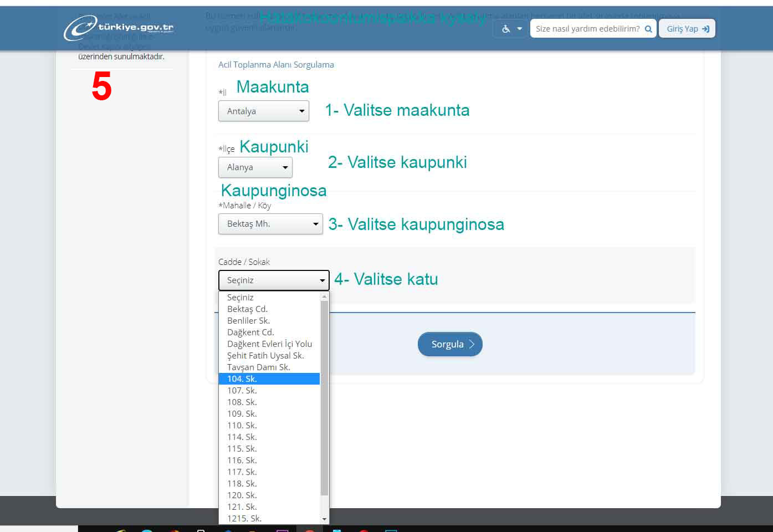
Task: Click the türkiye.gov.tr logo
Action: (119, 28)
